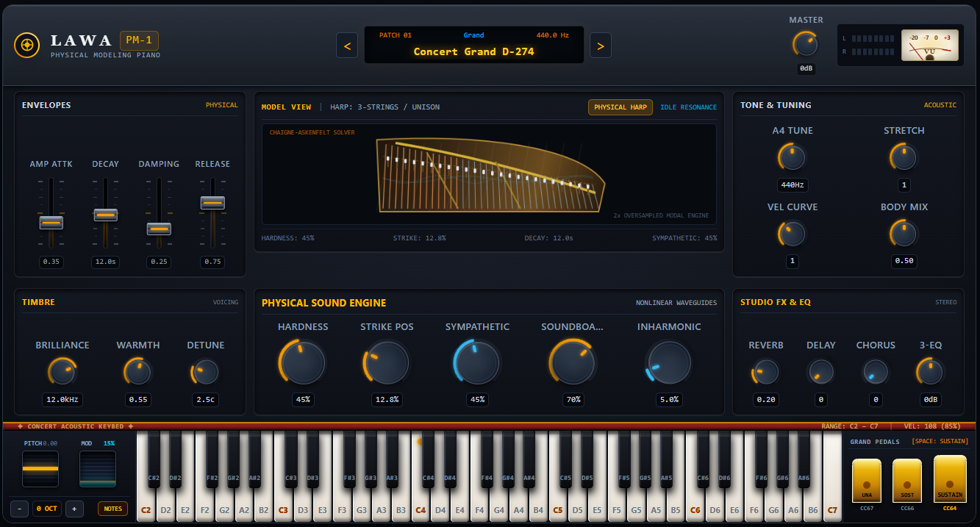980x527 pixels.
Task: Lower octave with the minus button
Action: coord(19,509)
